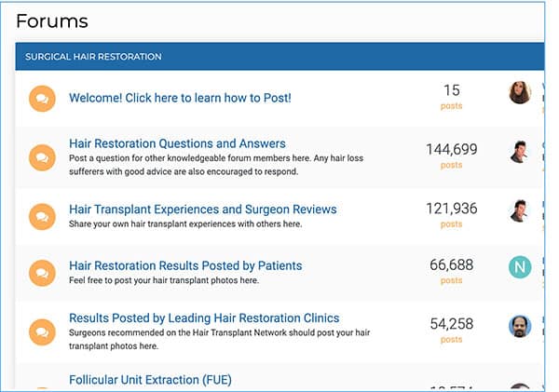
Task: Open Welcome! Click here to learn how to Post
Action: pyautogui.click(x=180, y=98)
